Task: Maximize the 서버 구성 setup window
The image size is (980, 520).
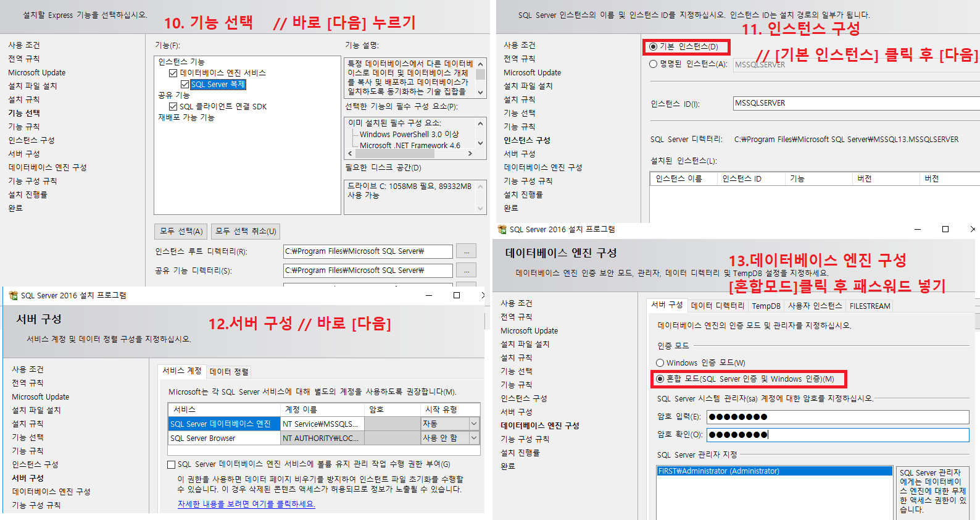Action: point(457,295)
